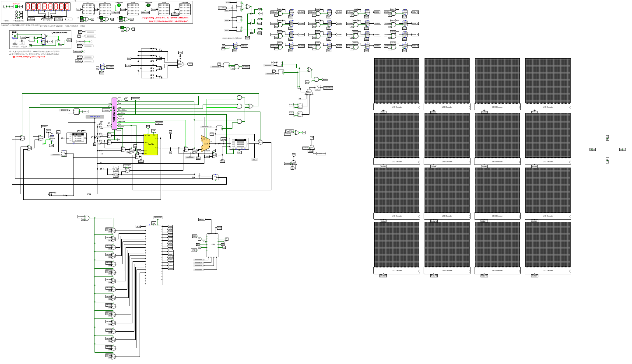The height and width of the screenshot is (364, 632).
Task: Select the CLK output tunnel of the clock box
Action: coord(69,40)
